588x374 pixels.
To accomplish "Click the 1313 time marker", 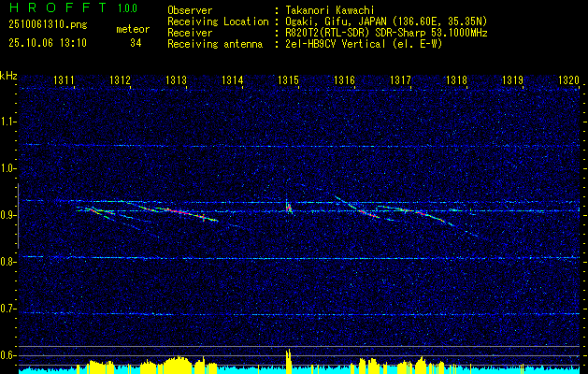I will click(176, 79).
